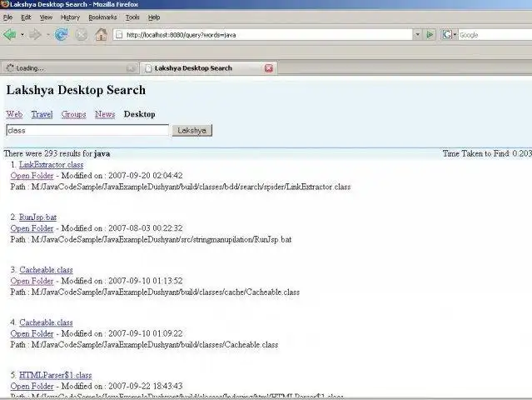Click the Lakshya search button

192,130
